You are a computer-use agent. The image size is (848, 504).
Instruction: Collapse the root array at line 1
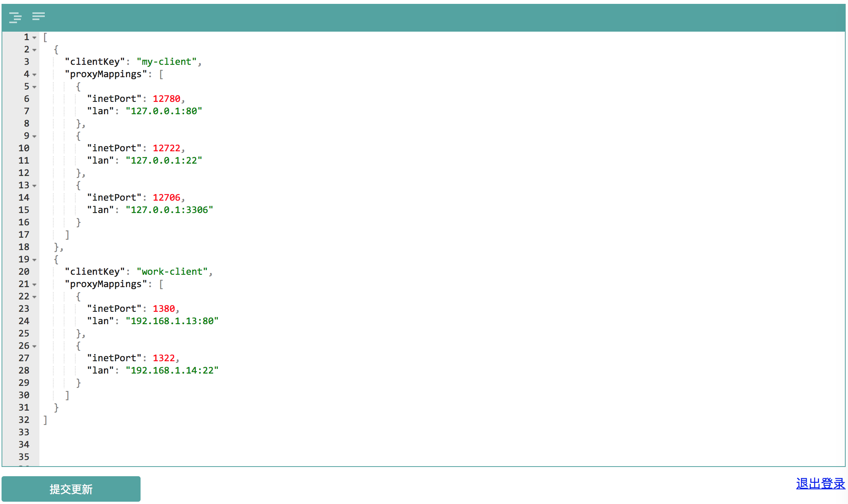[35, 37]
